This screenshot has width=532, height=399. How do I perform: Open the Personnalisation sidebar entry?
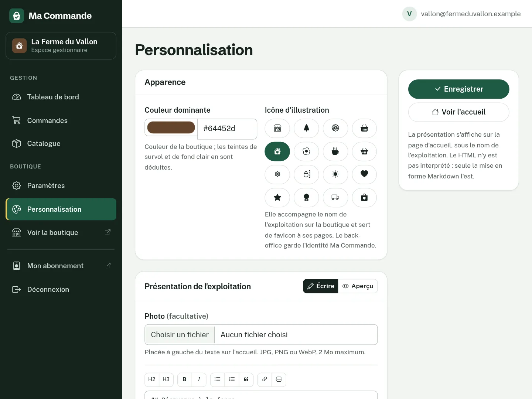[x=61, y=209]
